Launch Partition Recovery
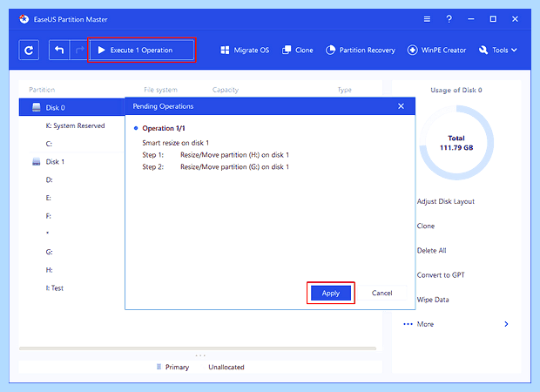This screenshot has width=540, height=392. point(361,51)
